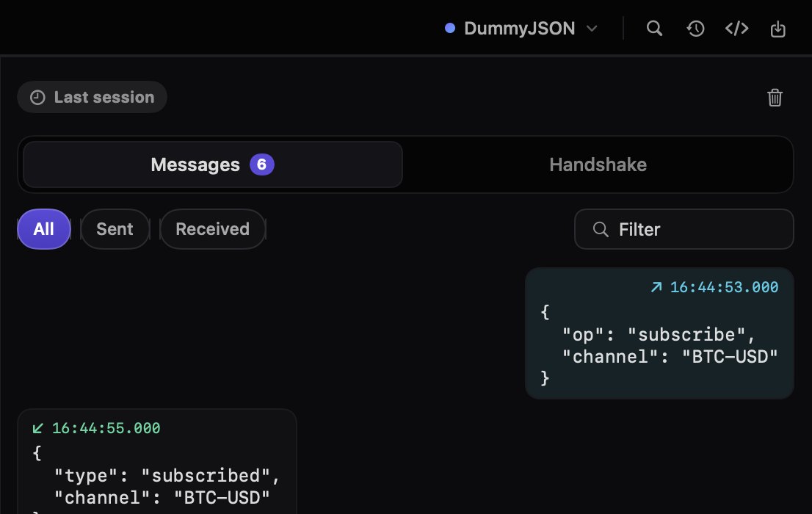Click the clock icon in Last session chip
This screenshot has height=514, width=812.
tap(37, 98)
